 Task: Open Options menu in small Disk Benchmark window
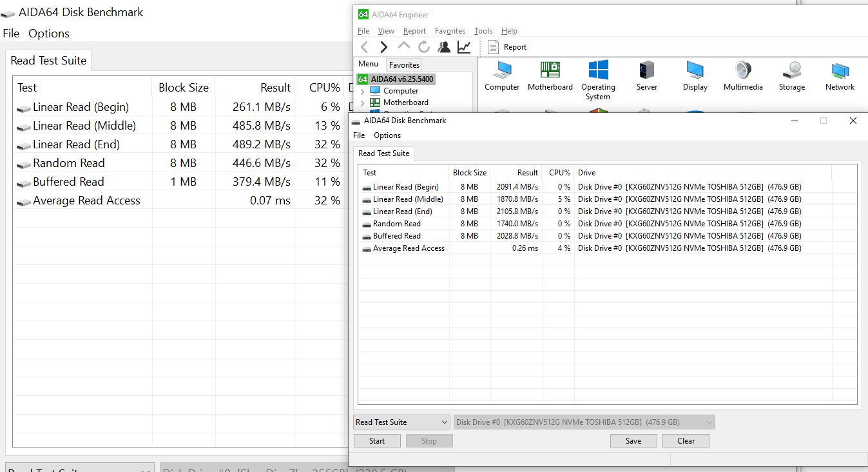pos(387,135)
